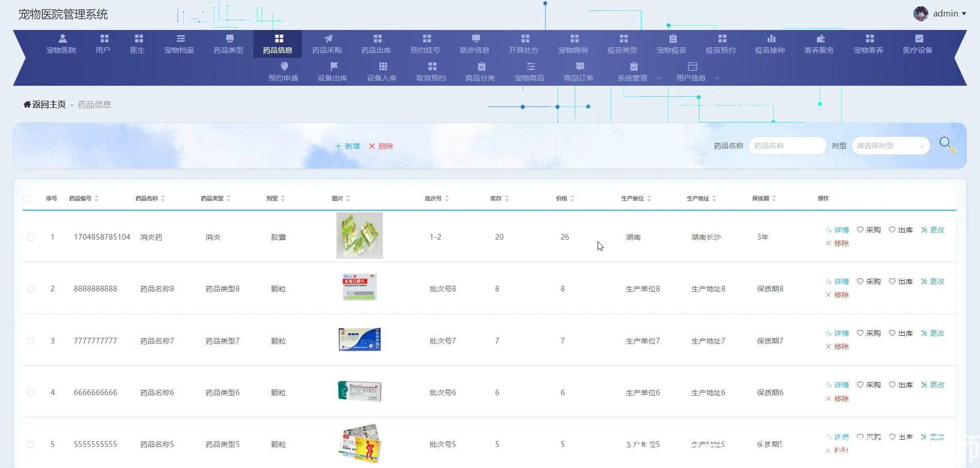
Task: Open the 医疗设备 chart icon
Action: [919, 38]
